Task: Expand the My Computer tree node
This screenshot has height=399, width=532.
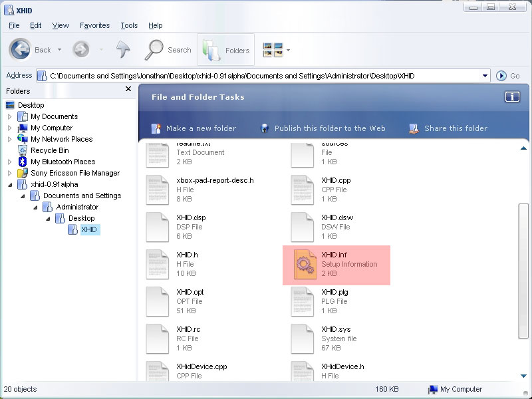Action: [9, 128]
